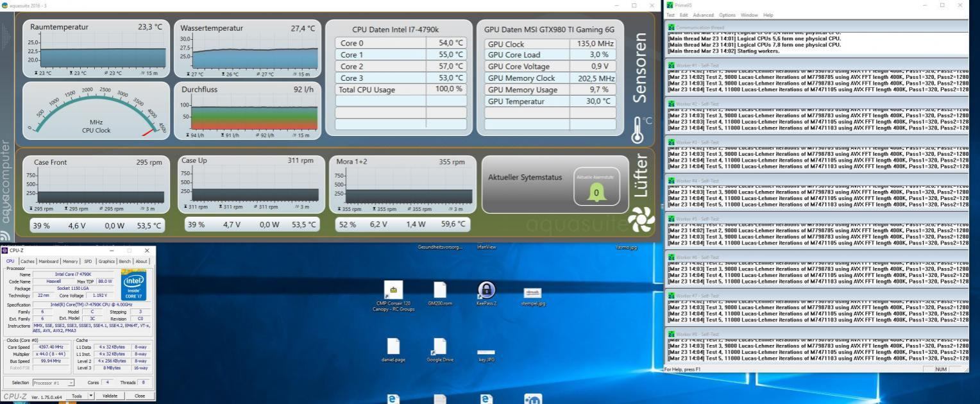This screenshot has width=980, height=404.
Task: Switch to the Graphics tab in CPU-Z
Action: [x=106, y=261]
